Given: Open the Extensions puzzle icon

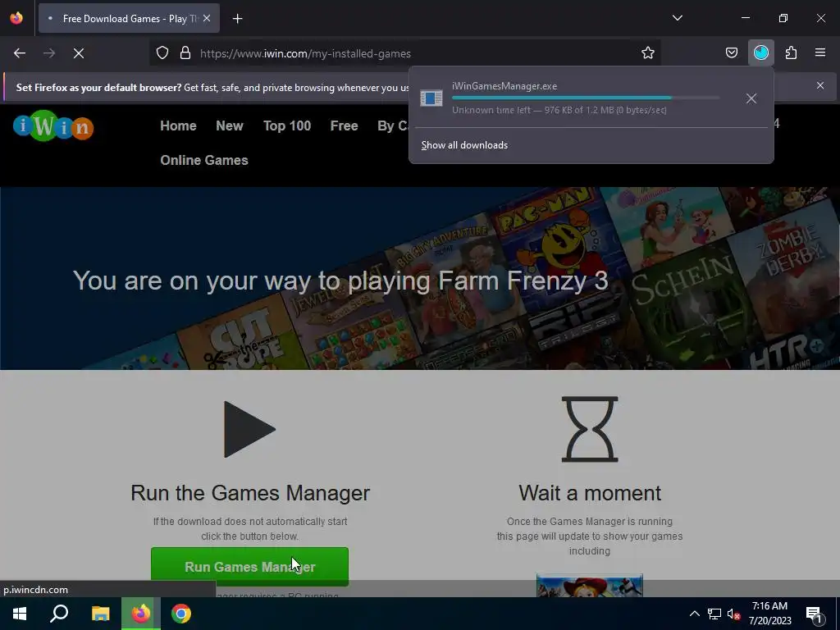Looking at the screenshot, I should [x=791, y=53].
